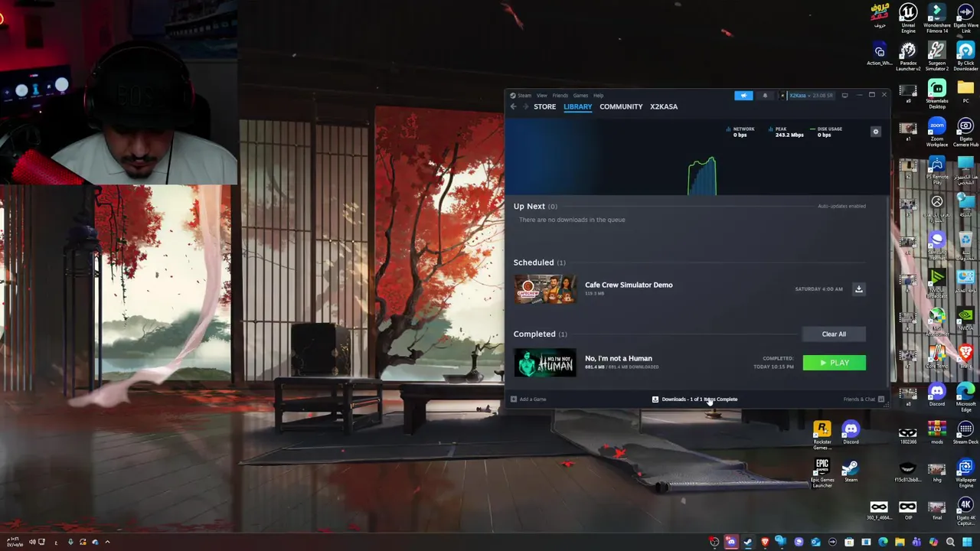Open Brave browser from taskbar
980x551 pixels.
pyautogui.click(x=765, y=542)
